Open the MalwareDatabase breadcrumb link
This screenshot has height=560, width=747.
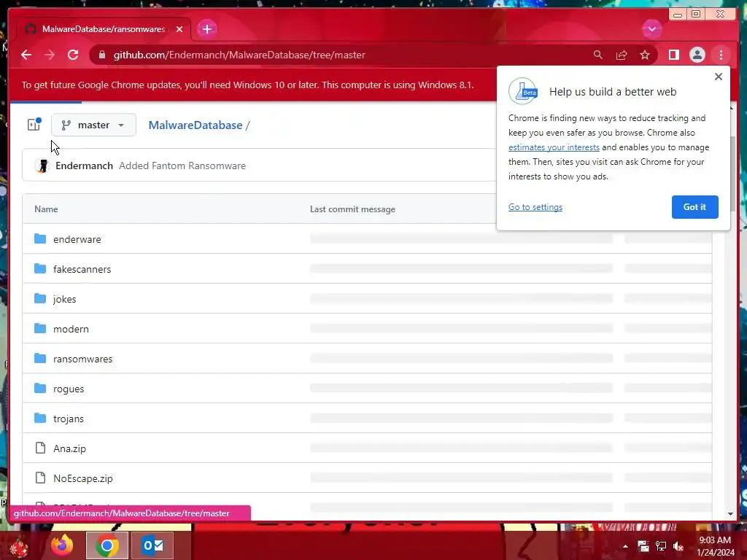[x=196, y=125]
